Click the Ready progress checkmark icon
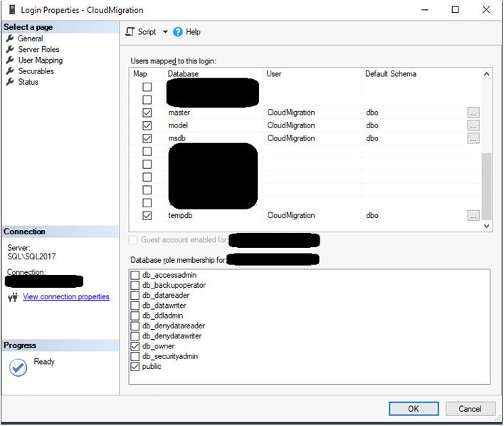 (x=19, y=368)
